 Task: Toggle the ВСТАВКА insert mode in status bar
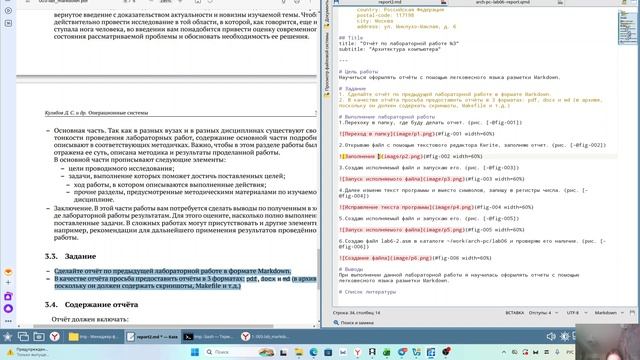(x=514, y=313)
